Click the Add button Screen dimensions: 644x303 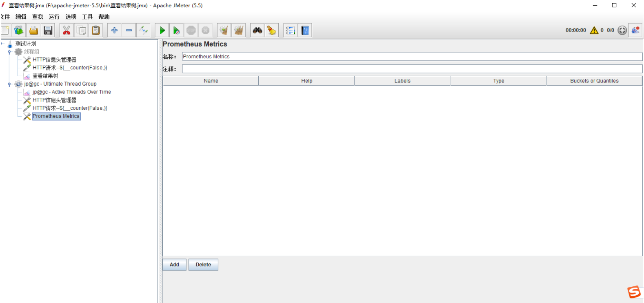[174, 265]
